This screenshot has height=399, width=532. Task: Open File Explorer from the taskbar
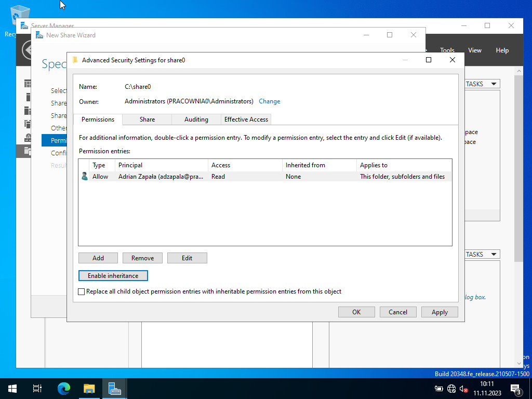coord(89,388)
